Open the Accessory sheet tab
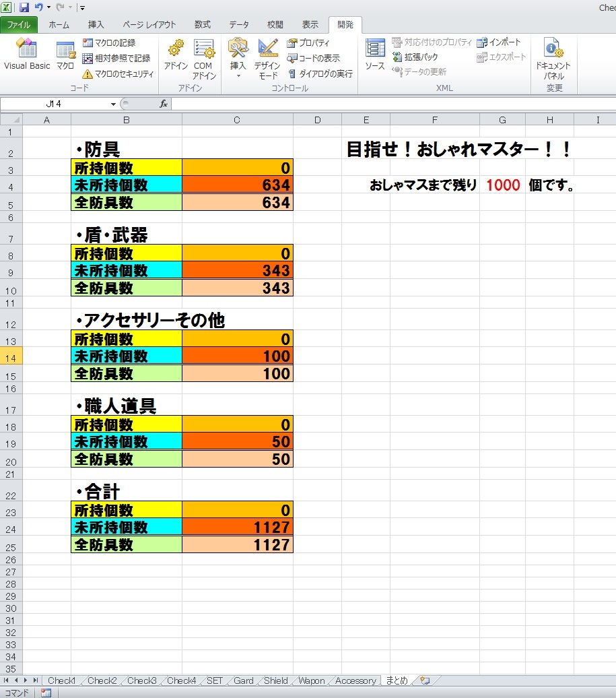This screenshot has width=616, height=698. pyautogui.click(x=355, y=680)
